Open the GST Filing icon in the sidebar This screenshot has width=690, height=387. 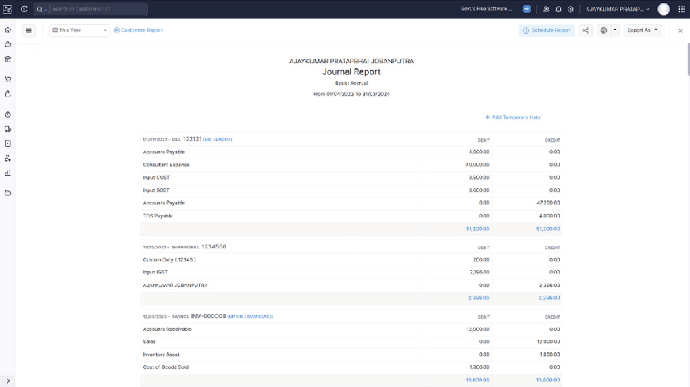click(x=8, y=144)
